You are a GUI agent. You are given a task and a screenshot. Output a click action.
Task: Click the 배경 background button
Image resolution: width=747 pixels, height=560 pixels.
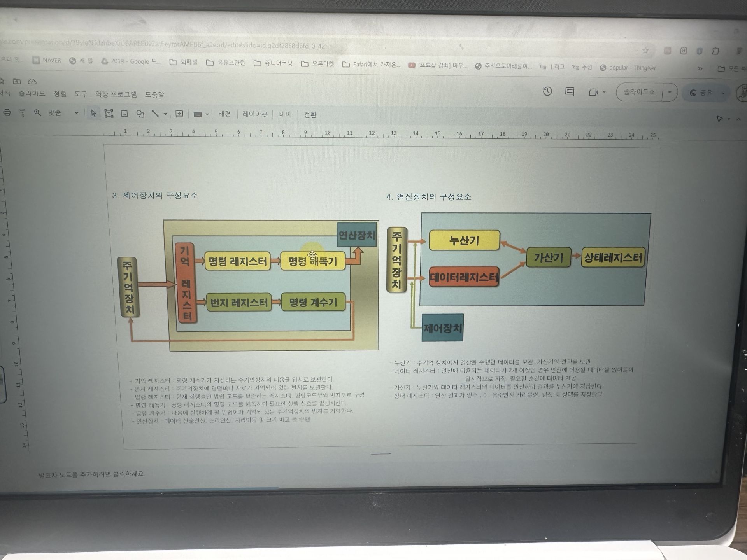pos(224,114)
